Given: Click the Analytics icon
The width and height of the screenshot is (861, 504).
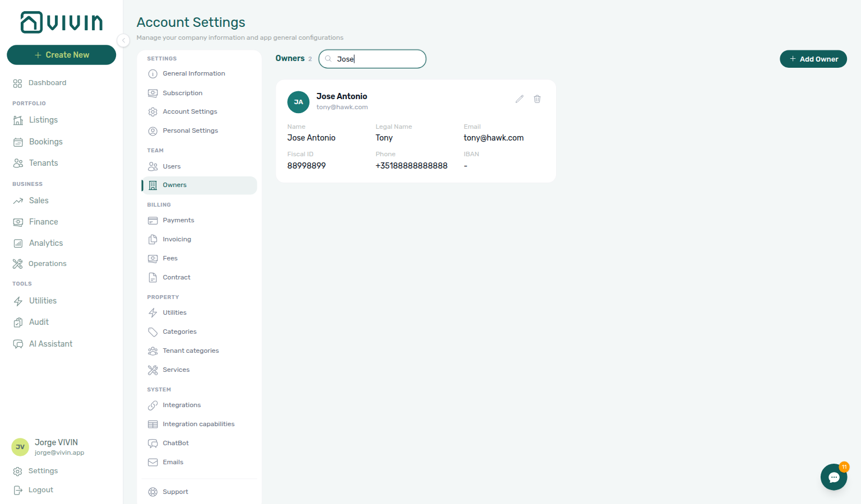Looking at the screenshot, I should click(x=18, y=243).
